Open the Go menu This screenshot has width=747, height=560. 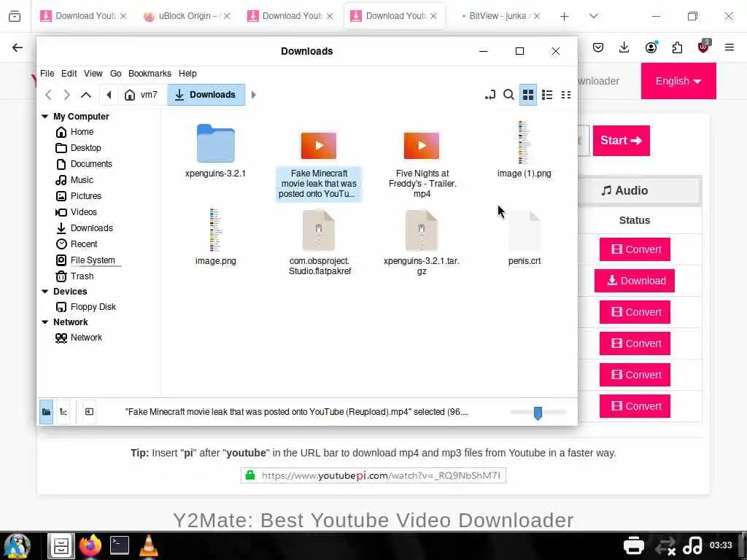pyautogui.click(x=116, y=74)
